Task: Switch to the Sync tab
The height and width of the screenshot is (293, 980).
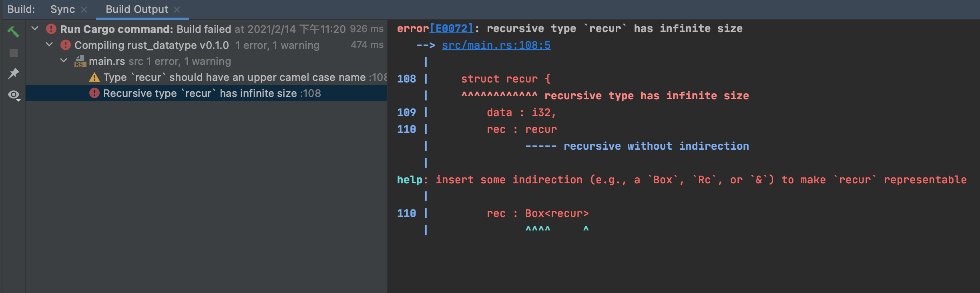Action: pyautogui.click(x=62, y=9)
